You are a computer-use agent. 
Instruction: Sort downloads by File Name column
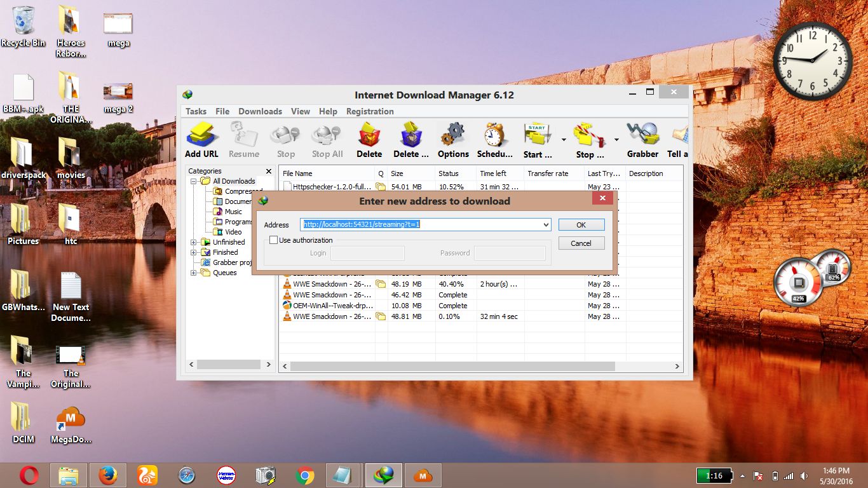[x=327, y=173]
